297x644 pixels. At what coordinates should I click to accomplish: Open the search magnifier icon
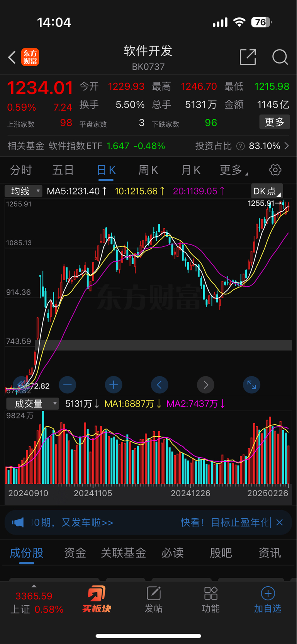pos(280,57)
